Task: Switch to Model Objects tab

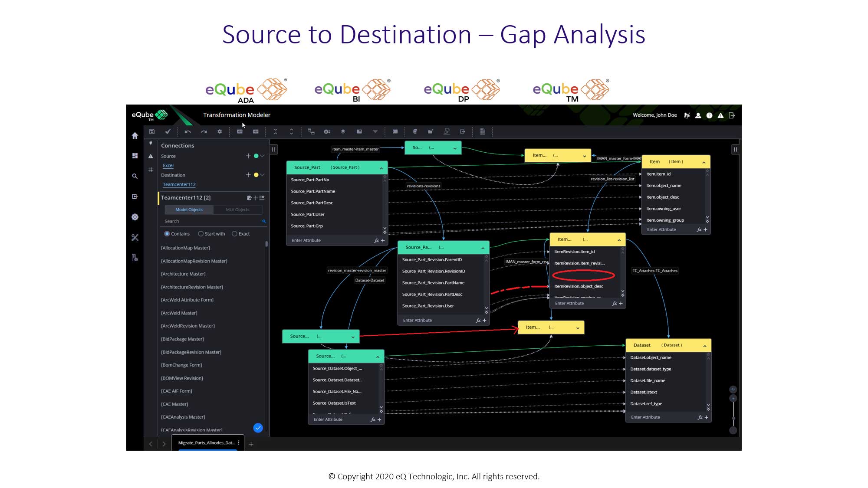Action: pyautogui.click(x=189, y=210)
